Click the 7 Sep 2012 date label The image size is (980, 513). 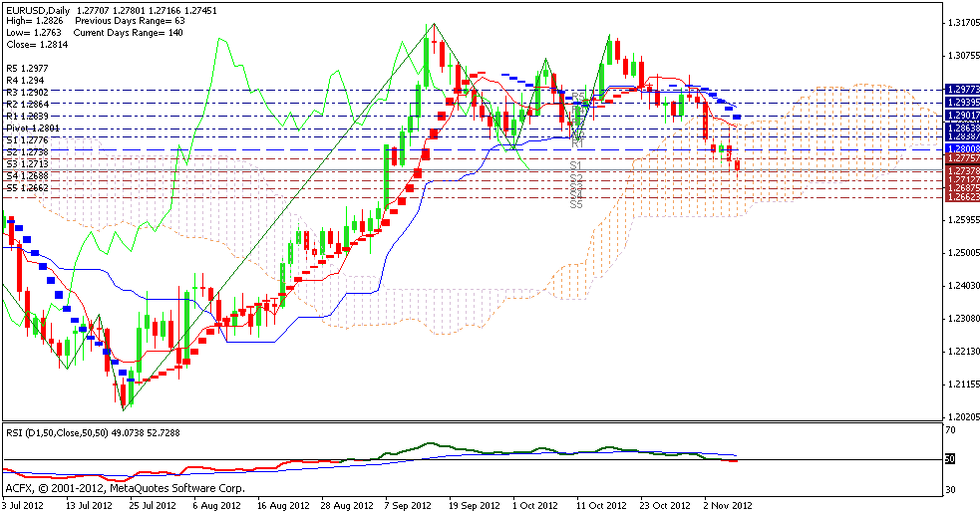(407, 504)
